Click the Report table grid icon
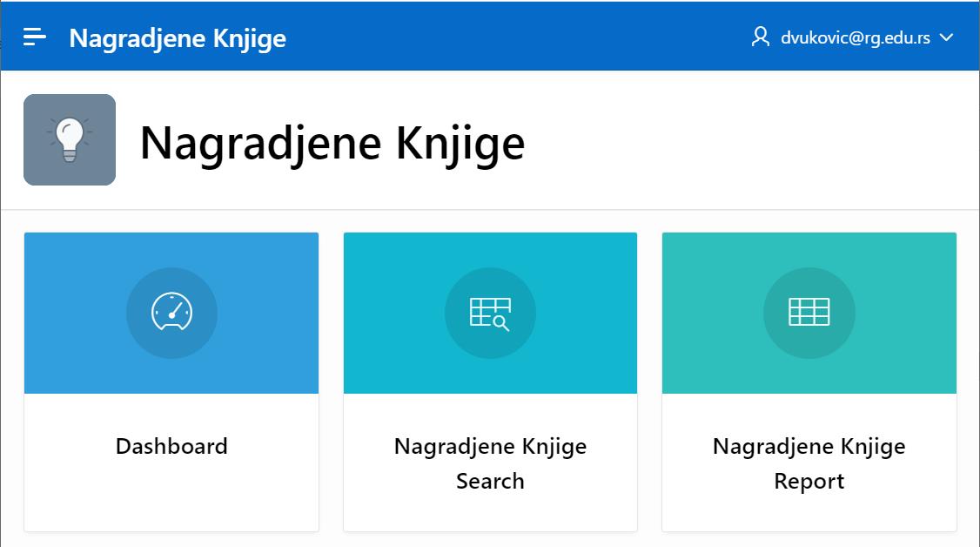This screenshot has height=547, width=980. click(809, 313)
